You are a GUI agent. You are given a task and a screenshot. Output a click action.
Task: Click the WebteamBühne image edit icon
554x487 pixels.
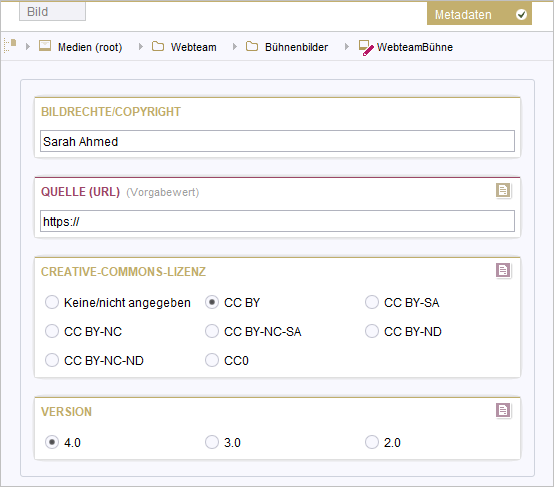pyautogui.click(x=366, y=47)
